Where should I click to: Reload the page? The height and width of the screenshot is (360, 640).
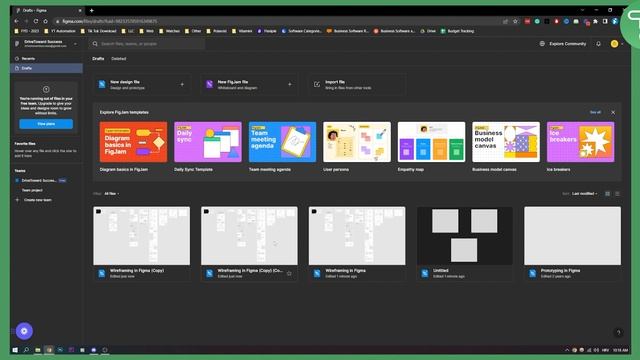[x=36, y=21]
